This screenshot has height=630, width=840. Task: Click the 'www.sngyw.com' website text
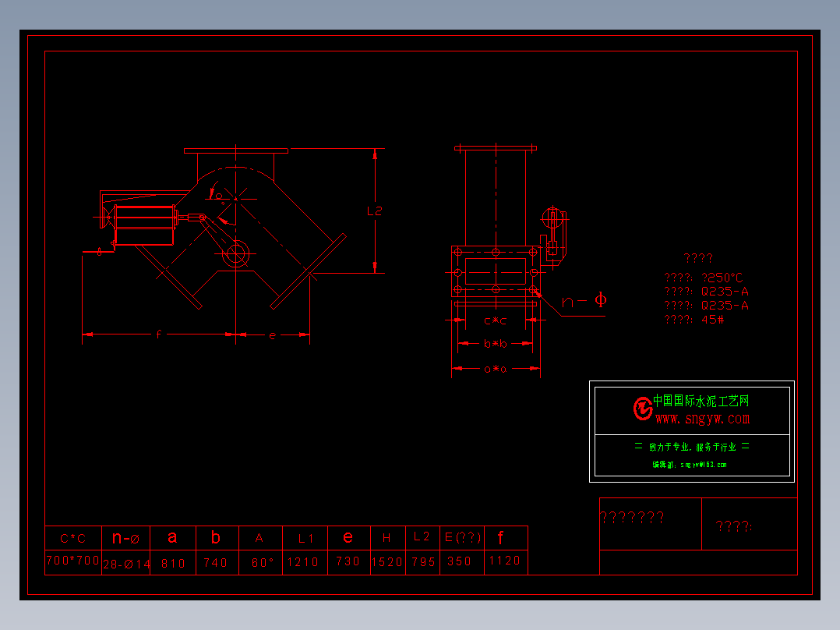pos(702,418)
